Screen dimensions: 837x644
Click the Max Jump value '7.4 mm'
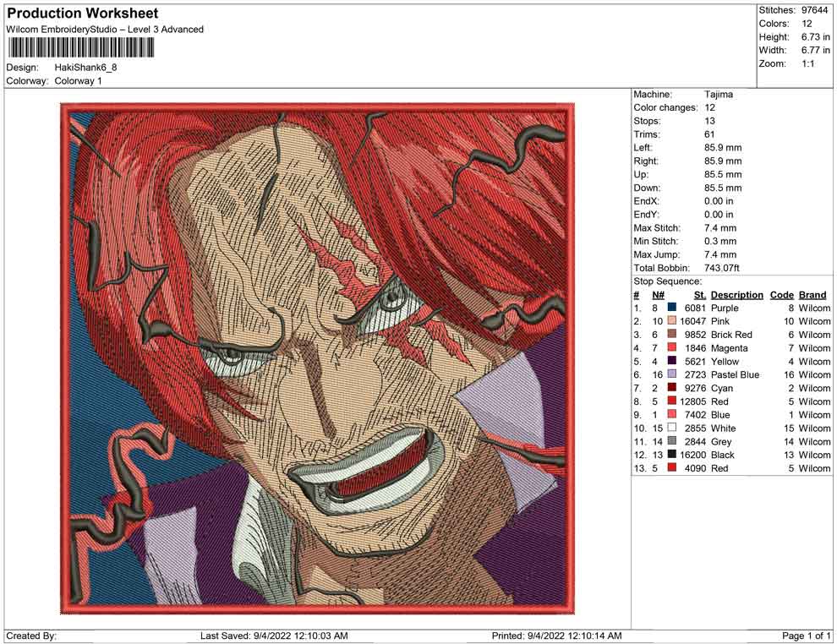point(720,254)
